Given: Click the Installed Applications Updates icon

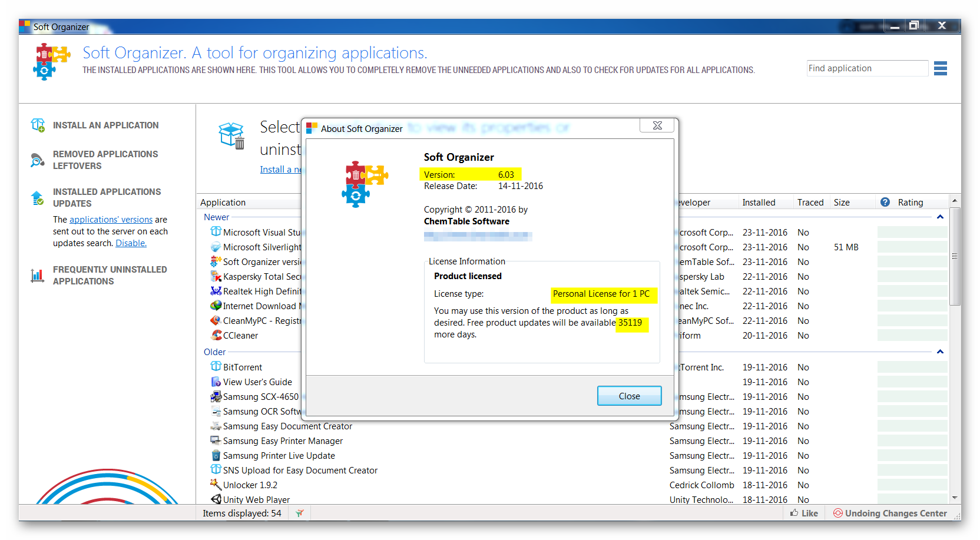Looking at the screenshot, I should tap(38, 198).
